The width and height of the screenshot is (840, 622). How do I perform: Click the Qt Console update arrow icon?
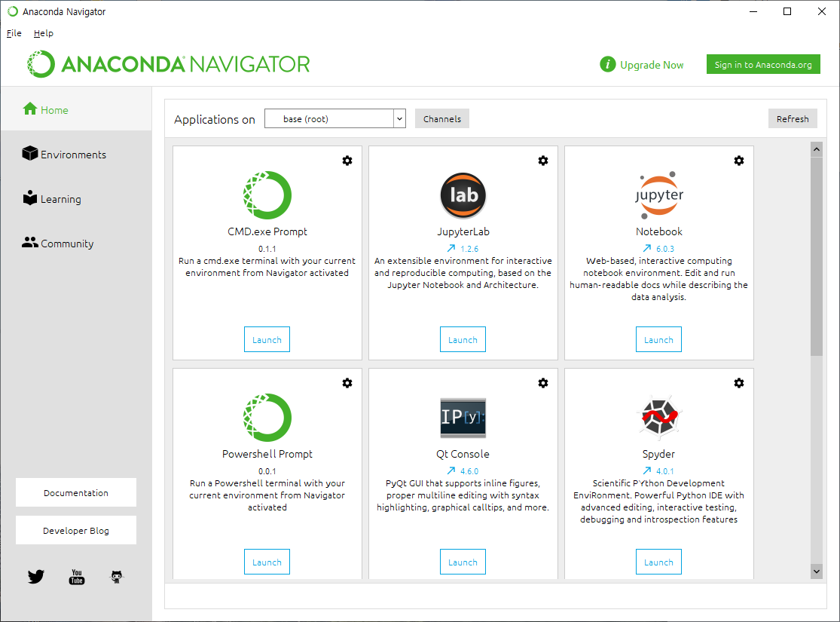(x=451, y=470)
